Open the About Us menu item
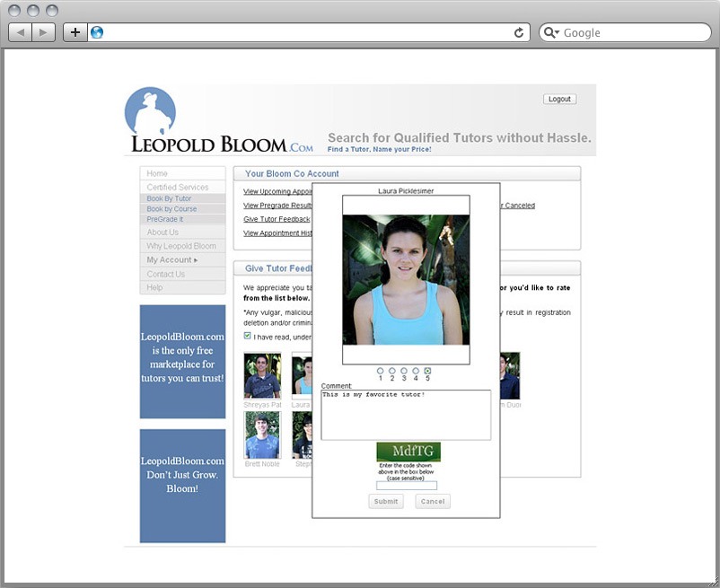720x588 pixels. point(183,233)
